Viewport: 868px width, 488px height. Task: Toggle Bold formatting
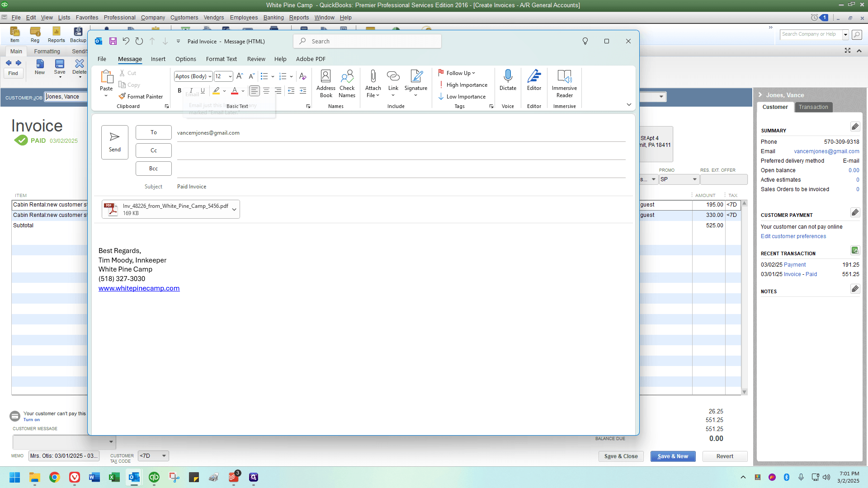179,91
